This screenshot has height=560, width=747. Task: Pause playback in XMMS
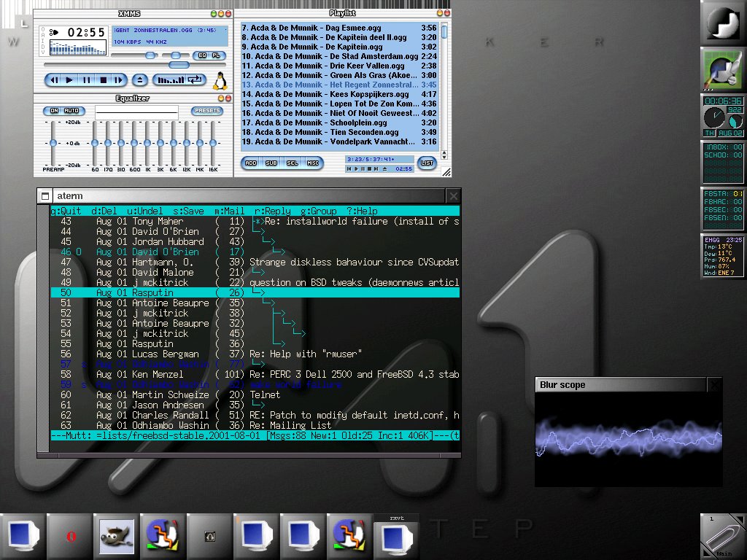(87, 79)
